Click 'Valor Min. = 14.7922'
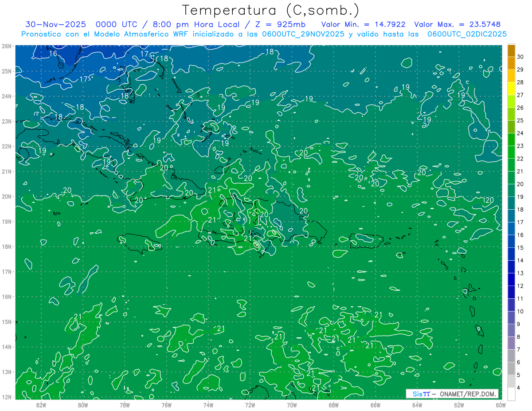532x411 pixels. pos(364,24)
